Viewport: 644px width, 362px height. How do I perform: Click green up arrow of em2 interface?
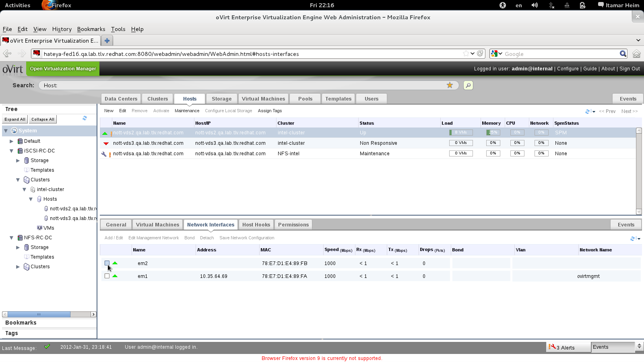pyautogui.click(x=115, y=263)
